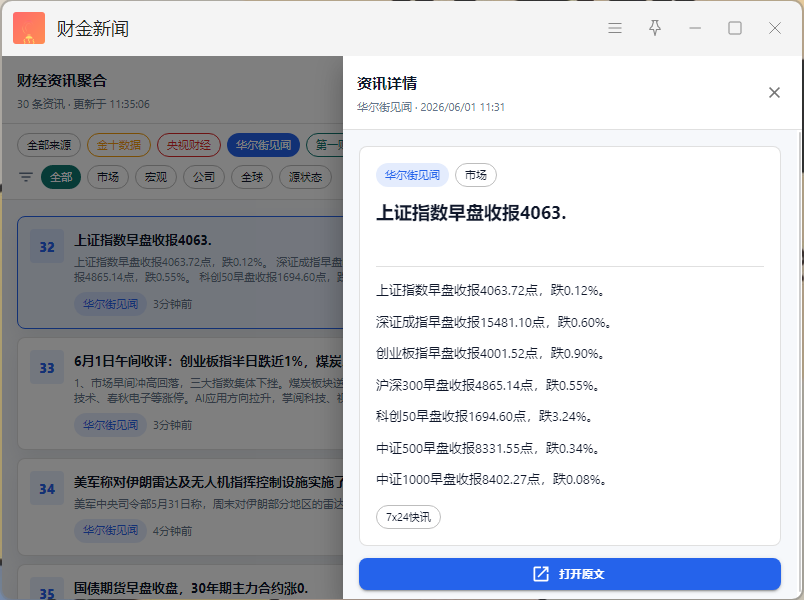Select the 宏观 category chip
804x600 pixels.
[x=156, y=177]
